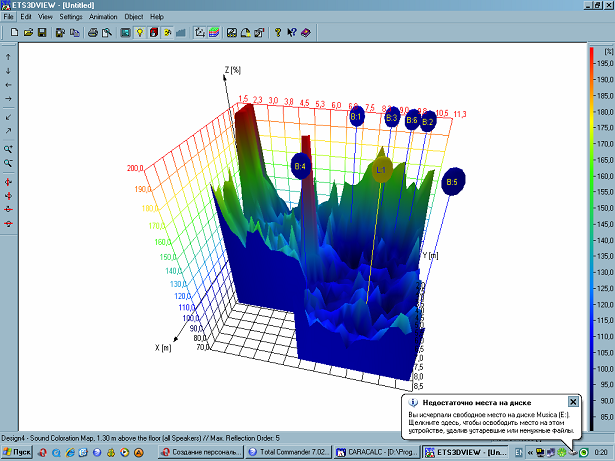This screenshot has height=461, width=615.
Task: Select the B:2 speaker marker
Action: pos(428,122)
